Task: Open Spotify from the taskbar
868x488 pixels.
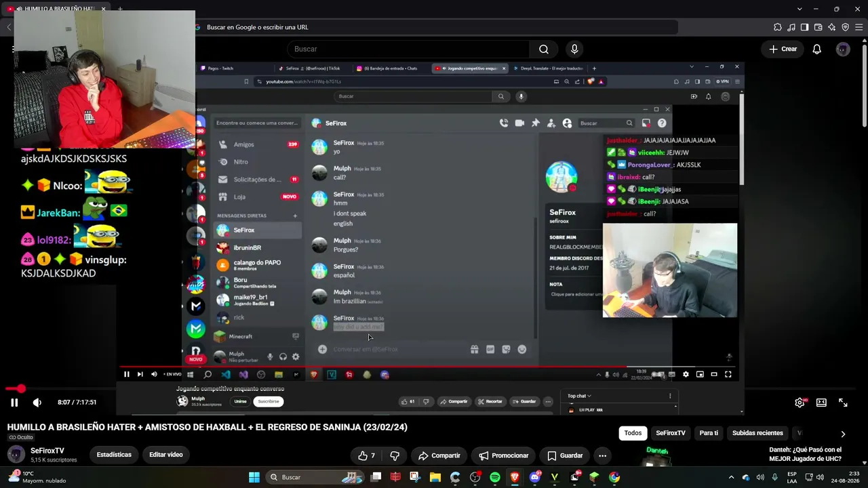Action: pos(495,477)
